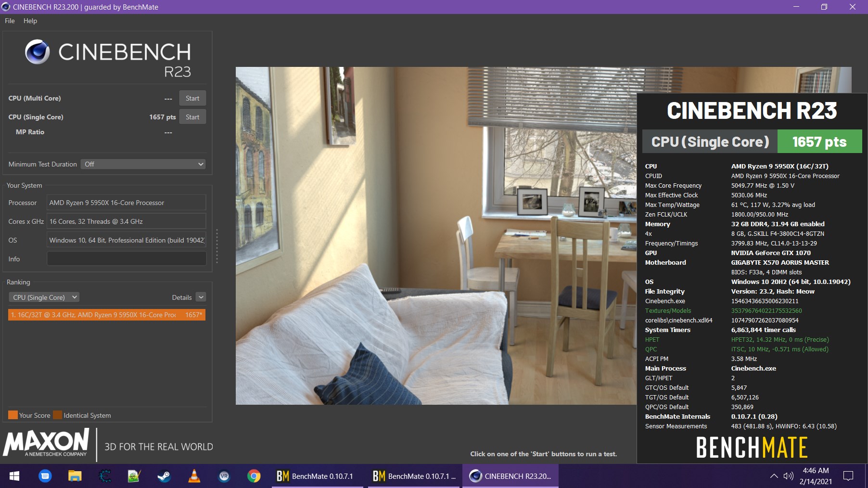Click the NVIDIA GeForce GTX 1070 text
Image resolution: width=868 pixels, height=488 pixels.
tap(771, 253)
